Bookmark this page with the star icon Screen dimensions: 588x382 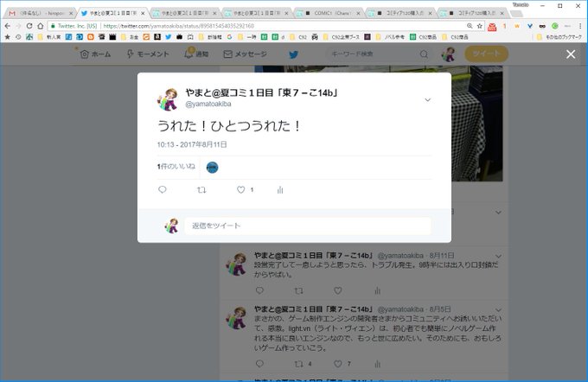coord(480,26)
